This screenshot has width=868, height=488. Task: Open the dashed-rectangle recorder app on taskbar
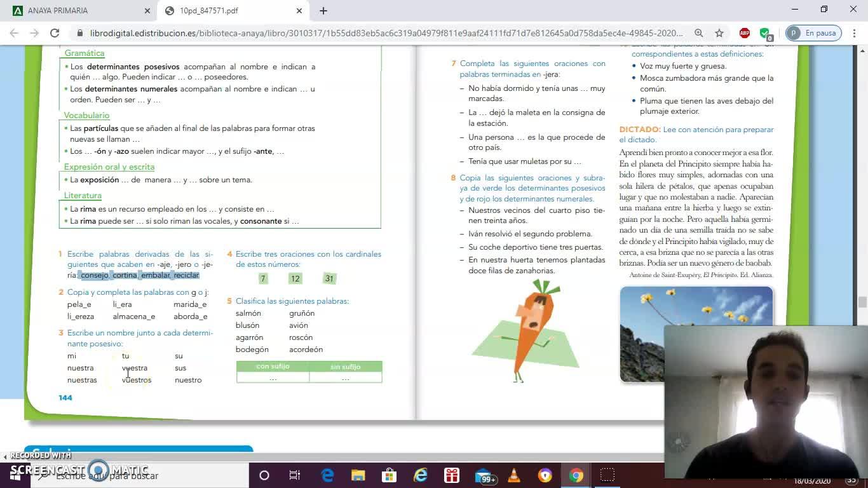[x=607, y=475]
